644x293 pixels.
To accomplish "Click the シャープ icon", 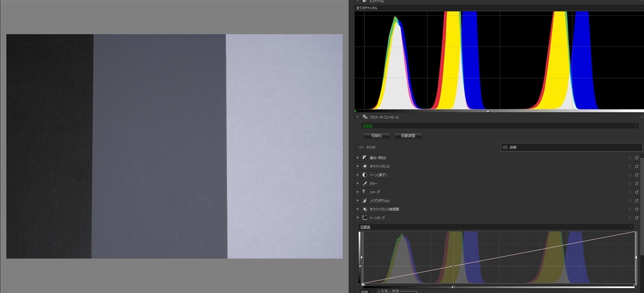I will 365,192.
